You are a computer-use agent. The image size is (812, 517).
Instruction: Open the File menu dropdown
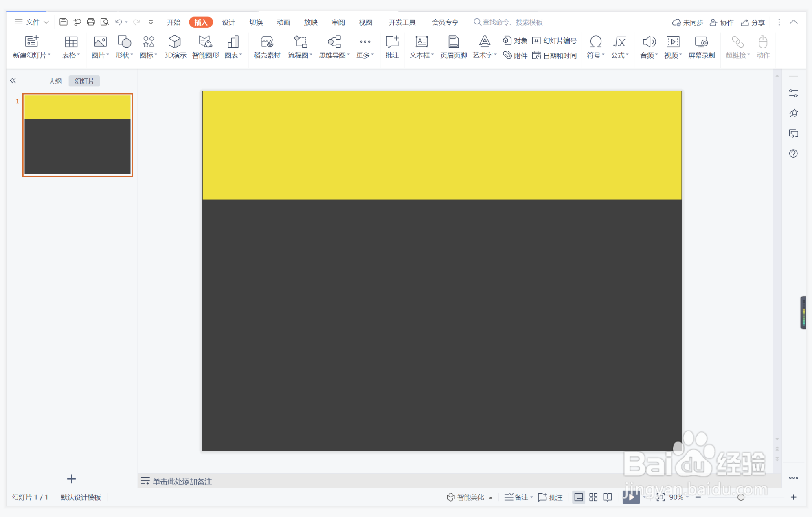coord(32,22)
